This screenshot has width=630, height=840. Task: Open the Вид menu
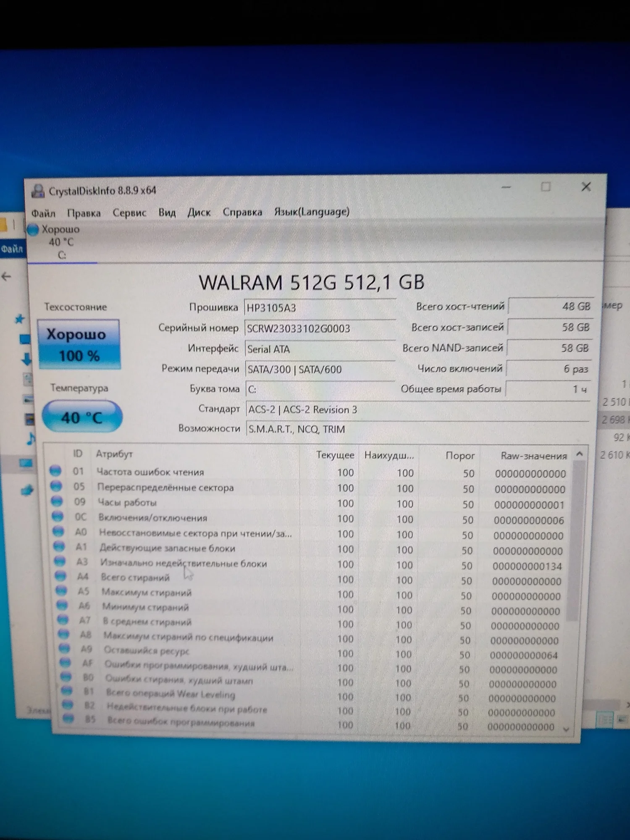click(x=167, y=212)
